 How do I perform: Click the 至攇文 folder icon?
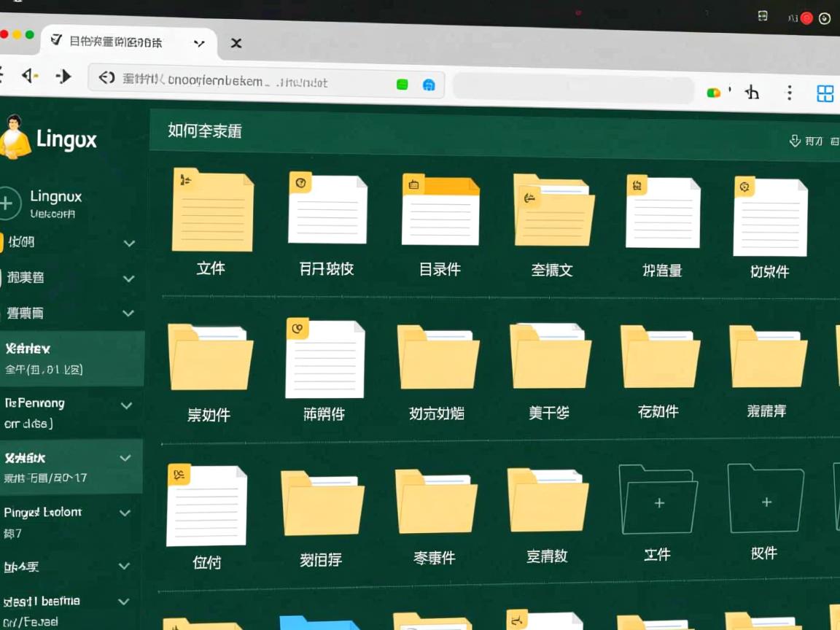pos(553,210)
